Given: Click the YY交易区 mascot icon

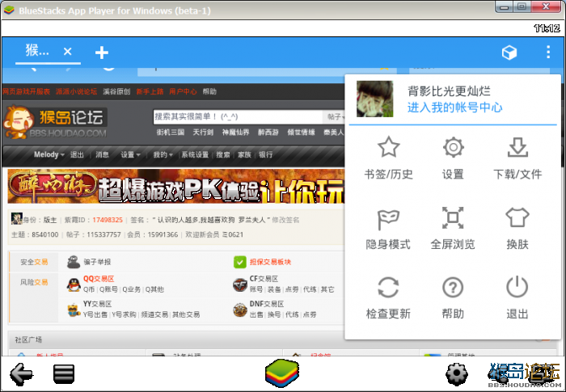Looking at the screenshot, I should click(74, 310).
